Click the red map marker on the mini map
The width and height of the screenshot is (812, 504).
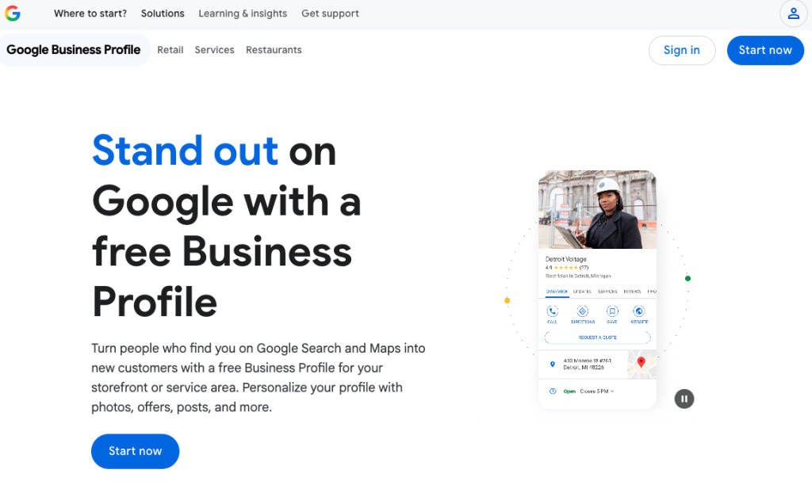[x=641, y=363]
